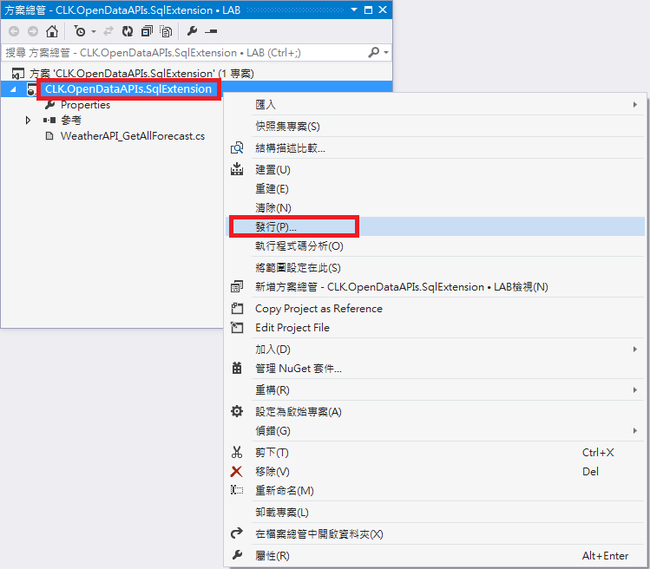
Task: Click the sync with active document icon
Action: 109,31
